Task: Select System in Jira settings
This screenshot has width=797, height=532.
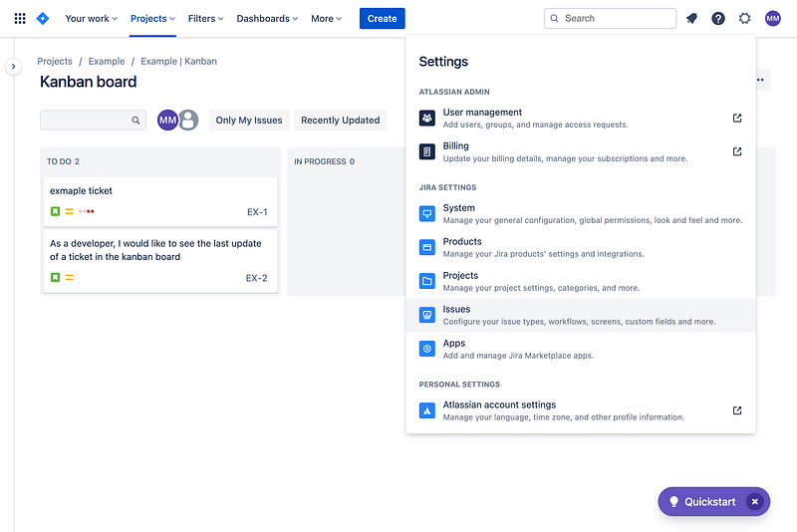Action: point(581,213)
